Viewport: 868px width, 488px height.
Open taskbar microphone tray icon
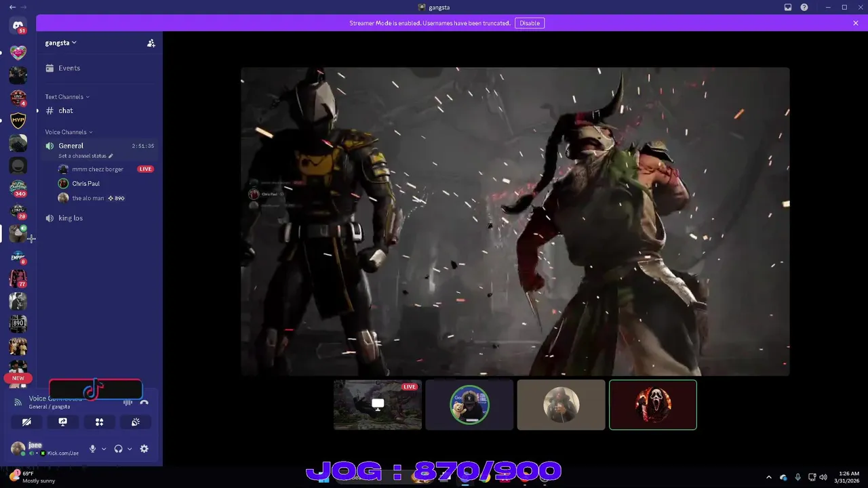pyautogui.click(x=797, y=477)
